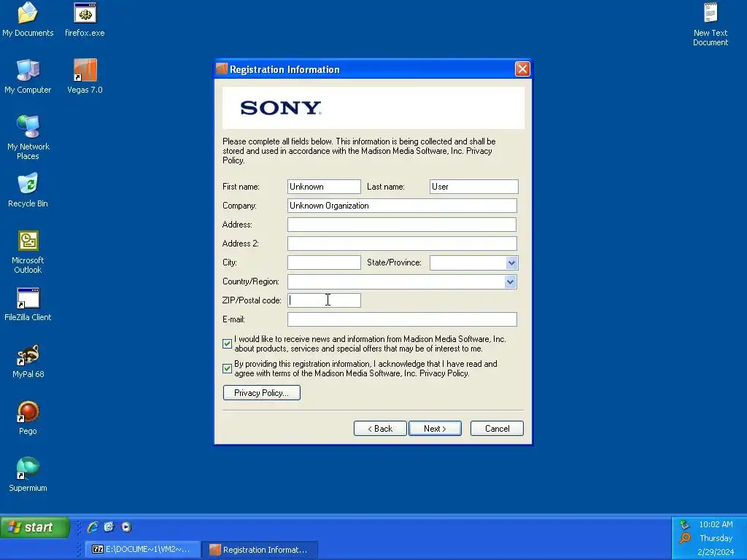
Task: Uncheck privacy policy acknowledgement checkbox
Action: pos(228,368)
